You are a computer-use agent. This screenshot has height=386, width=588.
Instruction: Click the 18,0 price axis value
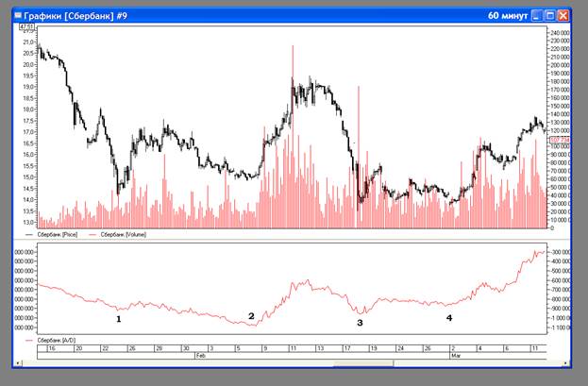pyautogui.click(x=28, y=109)
